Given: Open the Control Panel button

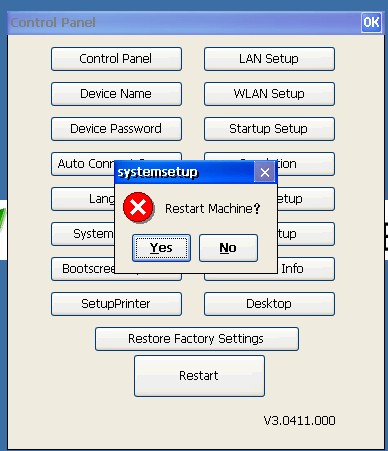Looking at the screenshot, I should [116, 59].
